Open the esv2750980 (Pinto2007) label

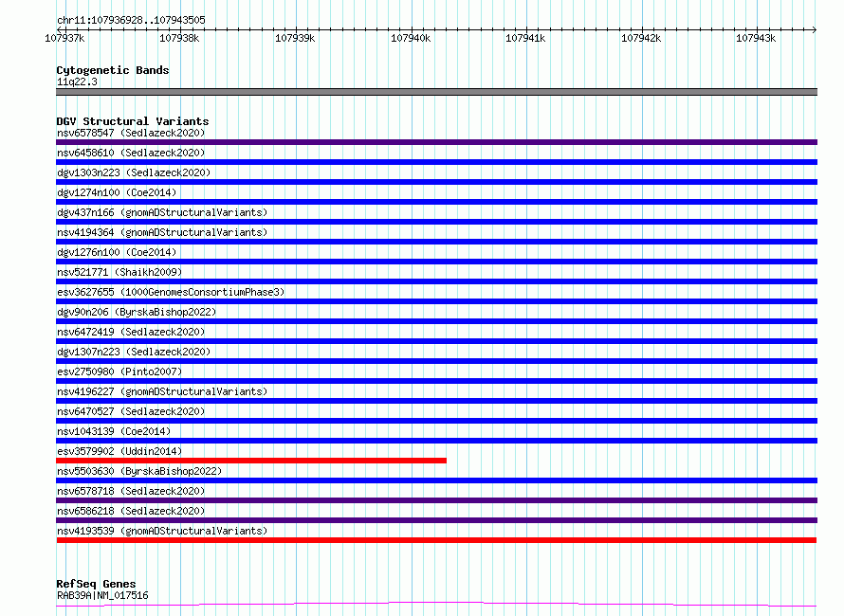[x=119, y=371]
